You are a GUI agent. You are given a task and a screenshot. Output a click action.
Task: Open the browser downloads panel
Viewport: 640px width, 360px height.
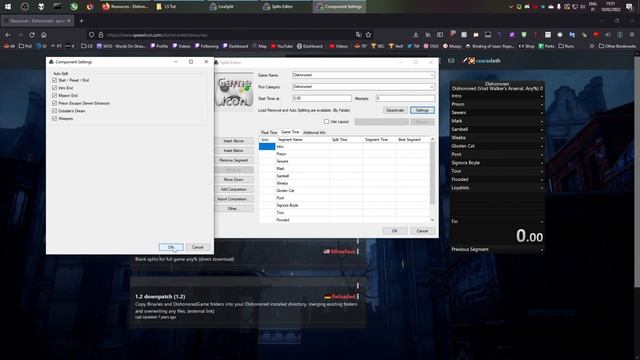pyautogui.click(x=416, y=35)
